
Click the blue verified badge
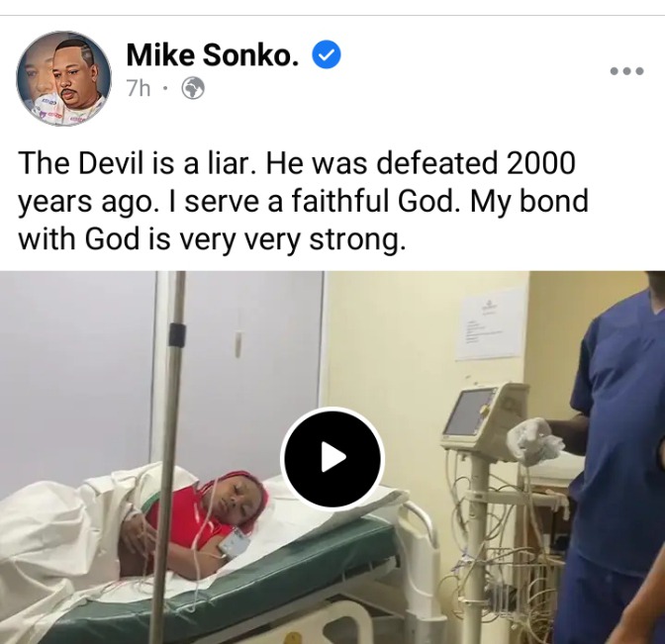[327, 54]
